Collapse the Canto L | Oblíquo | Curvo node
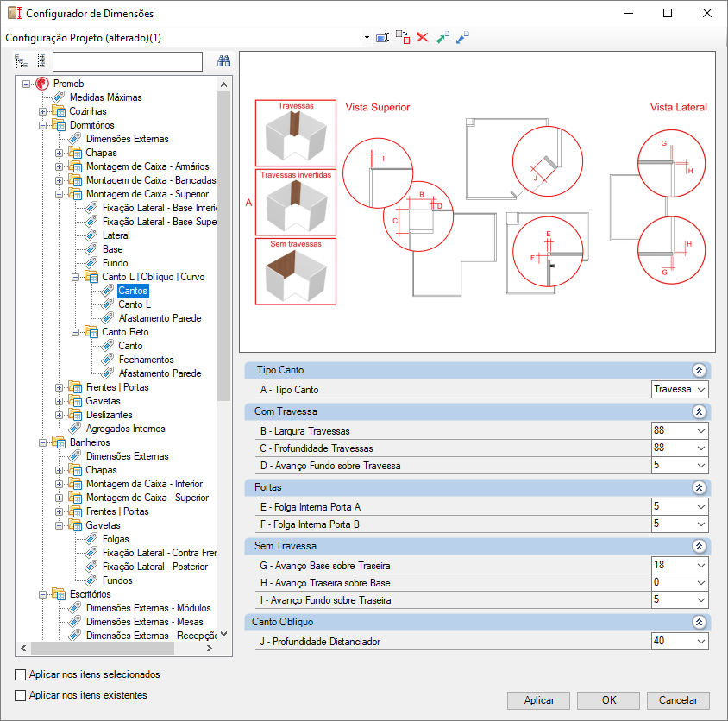Image resolution: width=728 pixels, height=721 pixels. [75, 277]
